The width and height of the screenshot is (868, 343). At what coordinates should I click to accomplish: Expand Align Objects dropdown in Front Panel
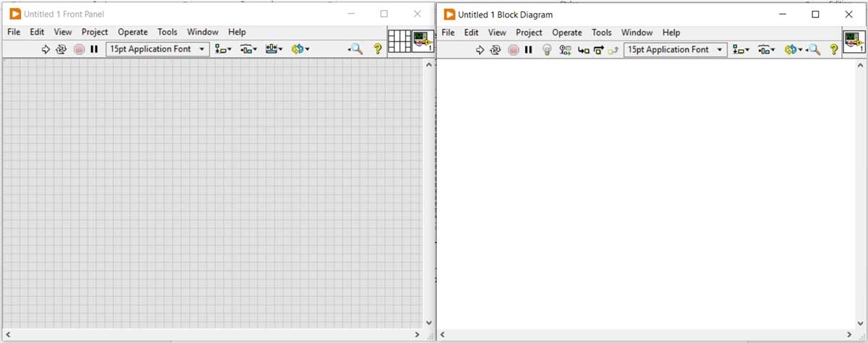tap(224, 49)
